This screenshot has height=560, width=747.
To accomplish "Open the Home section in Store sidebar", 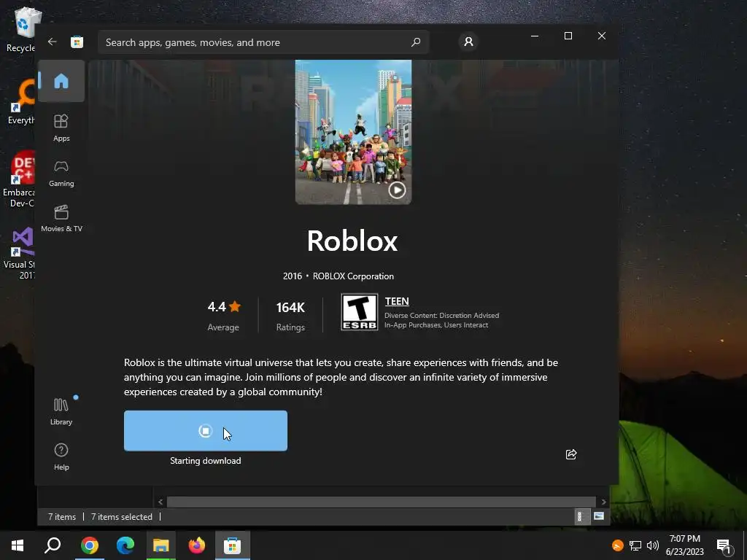I will coord(61,81).
